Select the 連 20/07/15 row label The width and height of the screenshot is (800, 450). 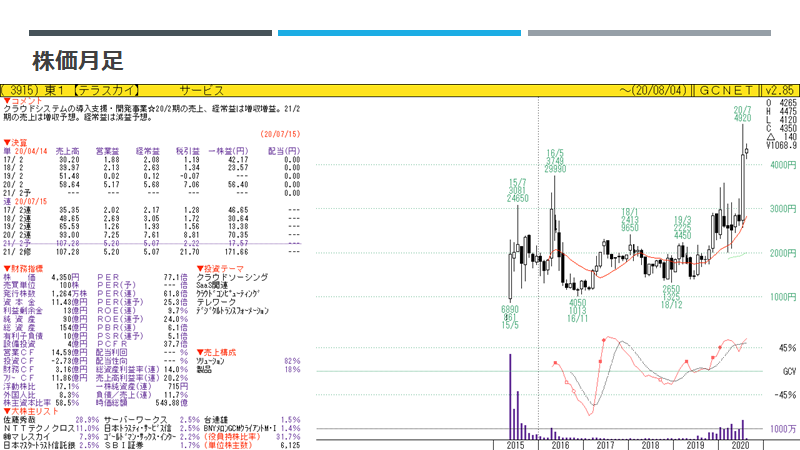click(x=26, y=202)
